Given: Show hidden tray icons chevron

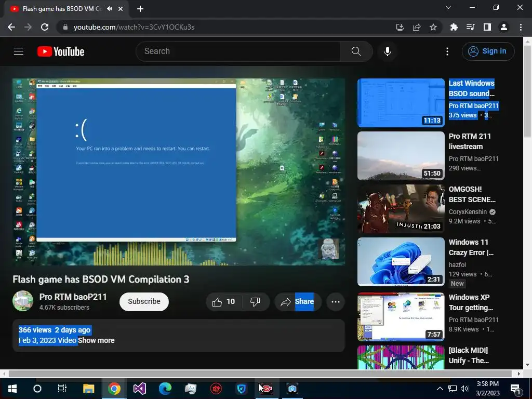Looking at the screenshot, I should pyautogui.click(x=440, y=389).
